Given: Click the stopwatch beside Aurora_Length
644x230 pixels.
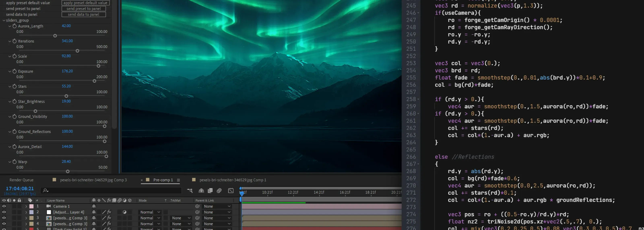Looking at the screenshot, I should tap(14, 26).
